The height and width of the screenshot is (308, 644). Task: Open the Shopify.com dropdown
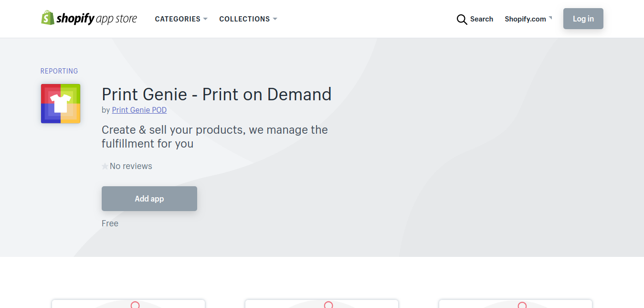pyautogui.click(x=528, y=19)
